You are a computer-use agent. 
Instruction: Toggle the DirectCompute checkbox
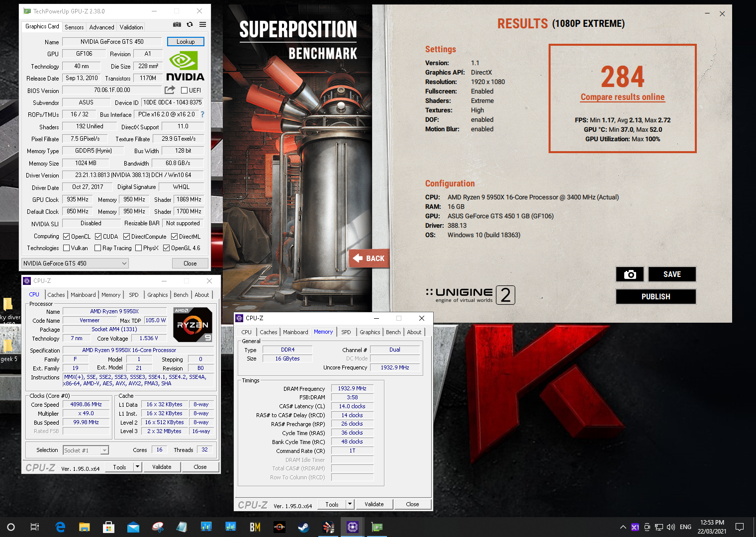pos(127,237)
